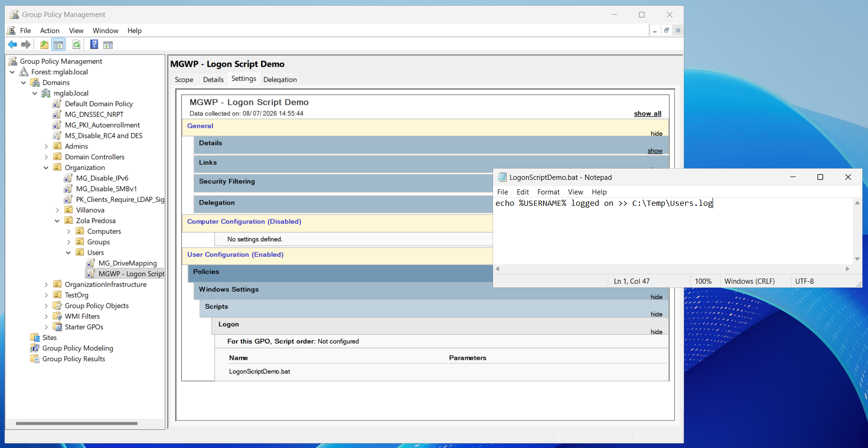Select the 'Groups' OU in tree
This screenshot has height=448, width=868.
tap(98, 242)
